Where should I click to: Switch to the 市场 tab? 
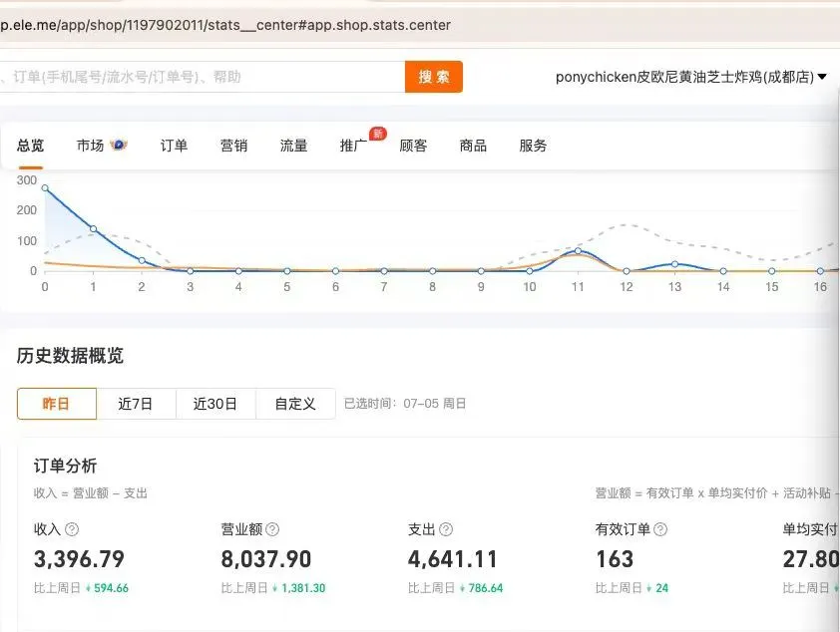(x=90, y=146)
